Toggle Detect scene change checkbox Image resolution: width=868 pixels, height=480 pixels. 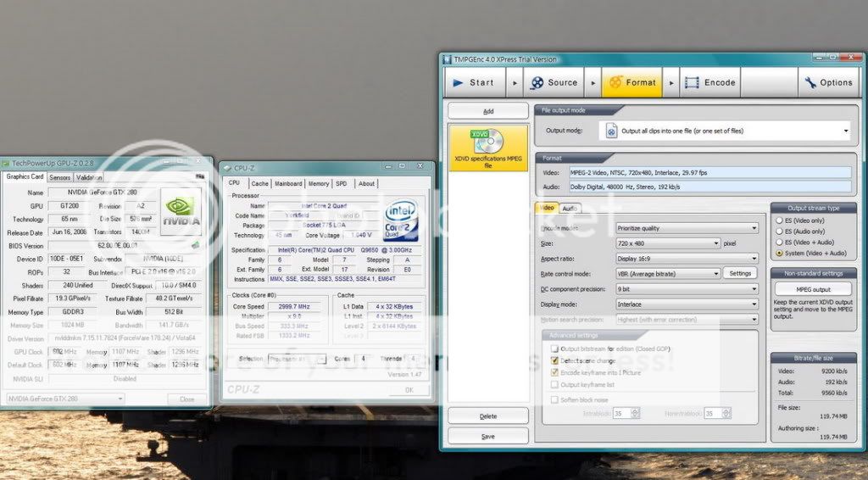click(554, 360)
